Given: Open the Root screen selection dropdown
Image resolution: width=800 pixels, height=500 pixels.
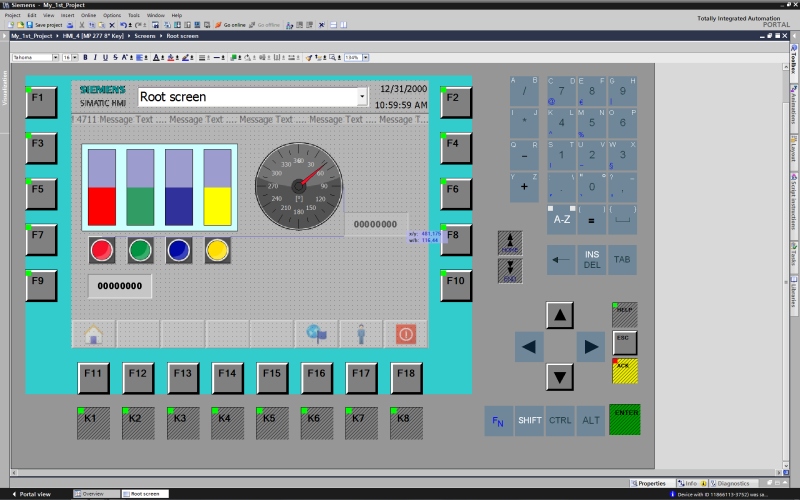Looking at the screenshot, I should click(361, 97).
